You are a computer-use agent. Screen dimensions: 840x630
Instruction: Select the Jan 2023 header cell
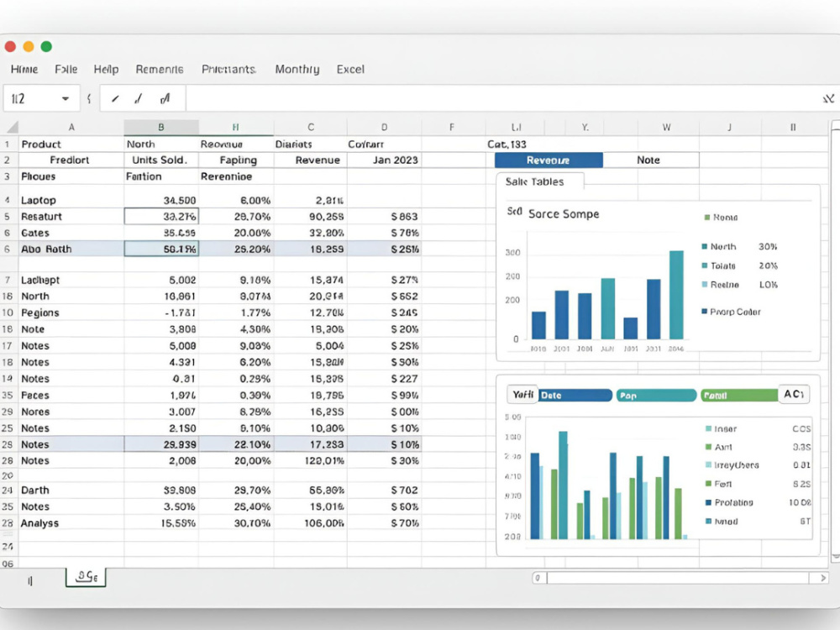384,160
